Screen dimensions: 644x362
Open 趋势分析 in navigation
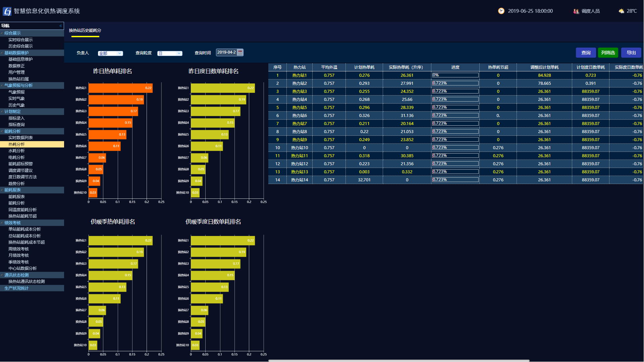pyautogui.click(x=16, y=184)
